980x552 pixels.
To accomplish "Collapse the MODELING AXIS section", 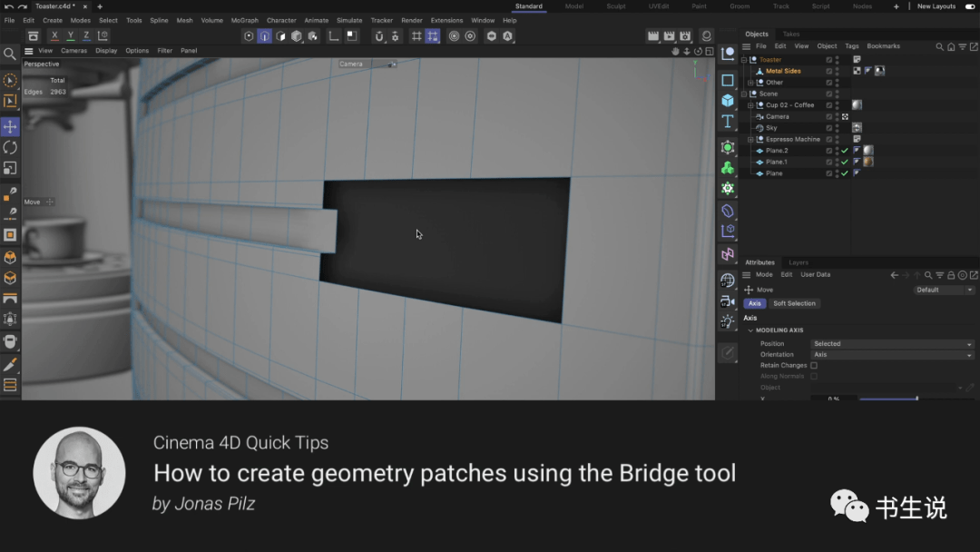I will [x=750, y=330].
